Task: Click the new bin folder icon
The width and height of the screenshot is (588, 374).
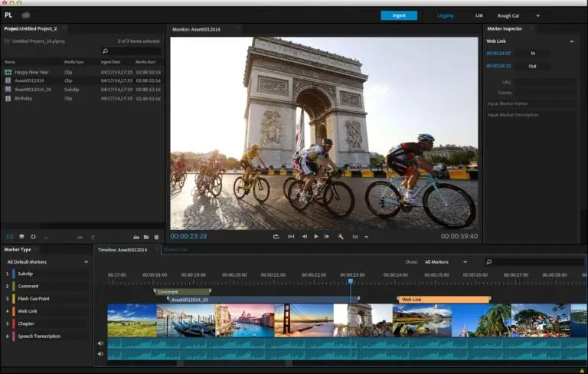Action: point(146,237)
